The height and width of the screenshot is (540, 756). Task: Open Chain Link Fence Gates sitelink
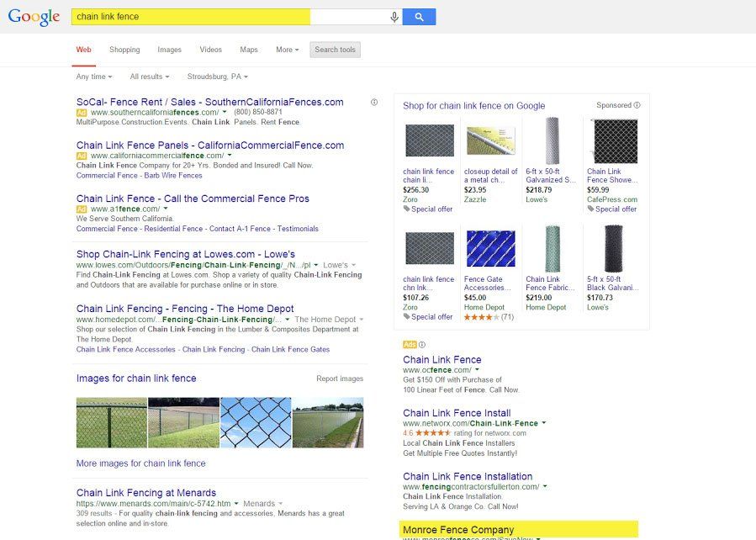[x=290, y=350]
